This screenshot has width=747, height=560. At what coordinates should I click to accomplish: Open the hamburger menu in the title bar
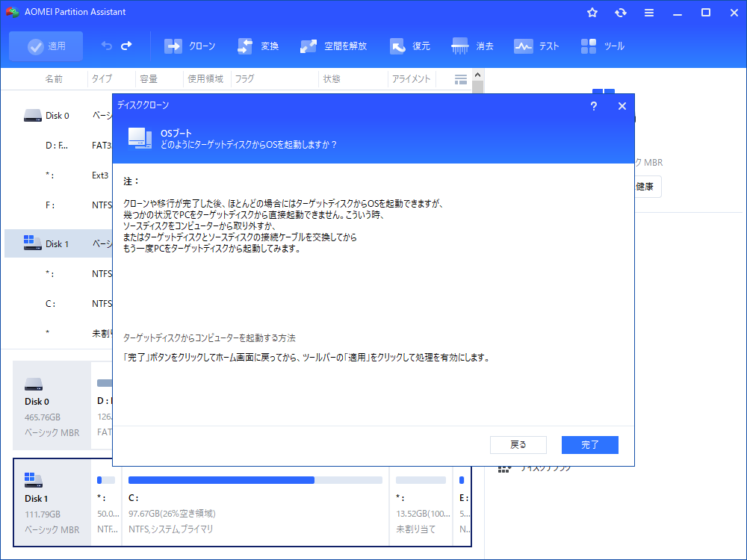pos(649,13)
